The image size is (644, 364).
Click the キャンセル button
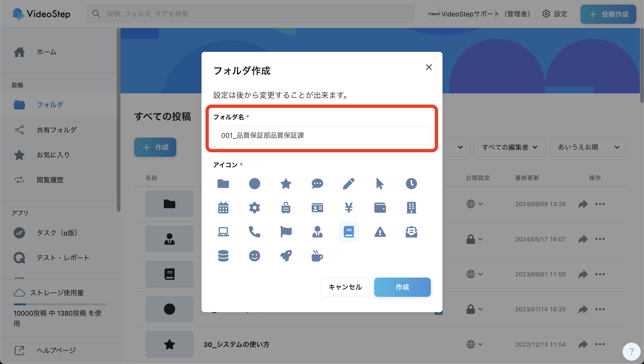tap(345, 287)
